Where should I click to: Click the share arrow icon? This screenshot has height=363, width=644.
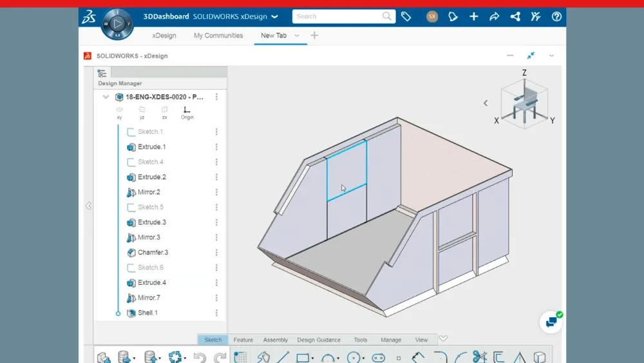coord(494,17)
